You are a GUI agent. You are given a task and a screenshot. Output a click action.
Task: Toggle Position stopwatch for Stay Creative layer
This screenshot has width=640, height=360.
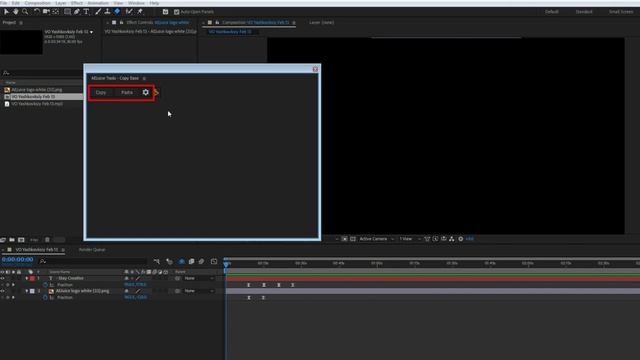45,285
